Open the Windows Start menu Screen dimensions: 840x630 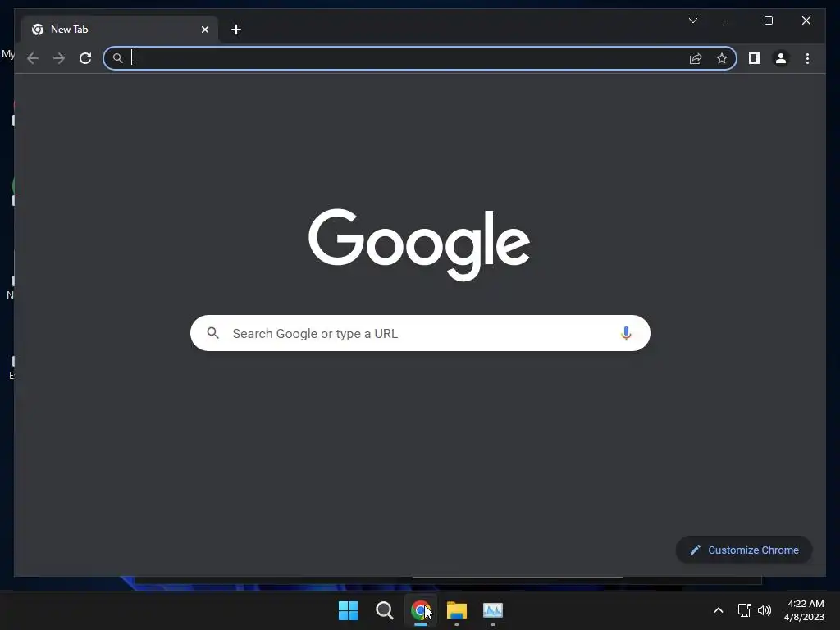coord(348,610)
